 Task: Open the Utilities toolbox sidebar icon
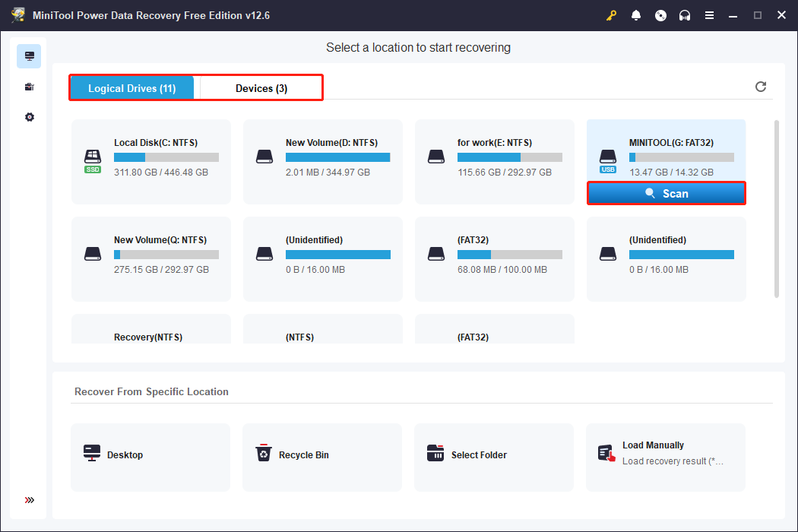(x=29, y=87)
